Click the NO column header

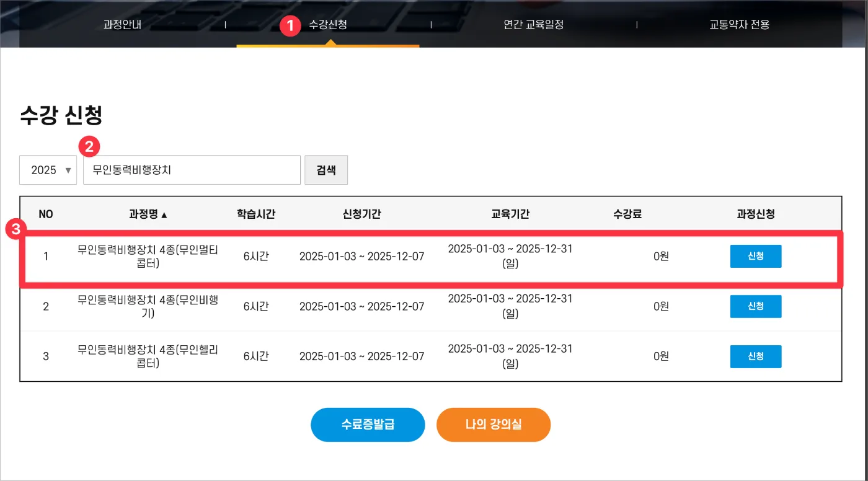coord(46,214)
